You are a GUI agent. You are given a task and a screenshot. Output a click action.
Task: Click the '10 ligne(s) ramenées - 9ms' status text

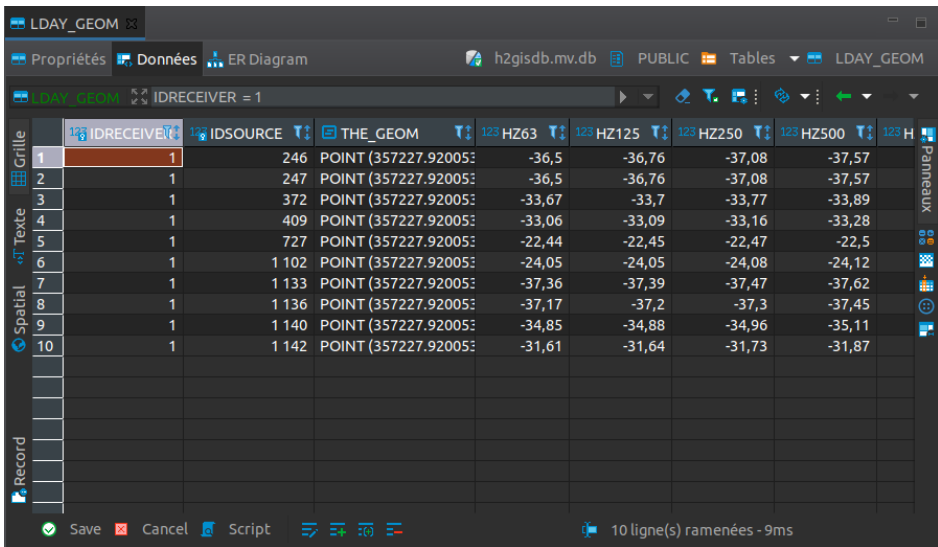(702, 530)
